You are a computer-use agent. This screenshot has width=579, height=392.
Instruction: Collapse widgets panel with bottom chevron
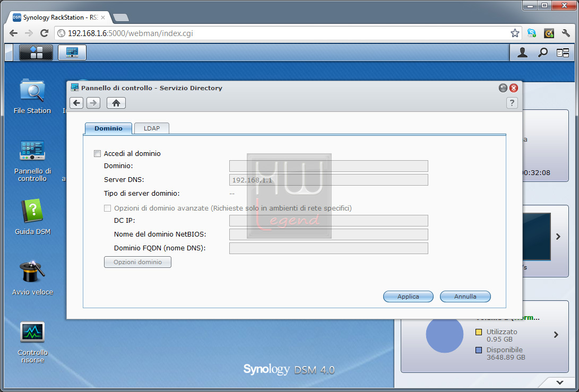point(560,382)
